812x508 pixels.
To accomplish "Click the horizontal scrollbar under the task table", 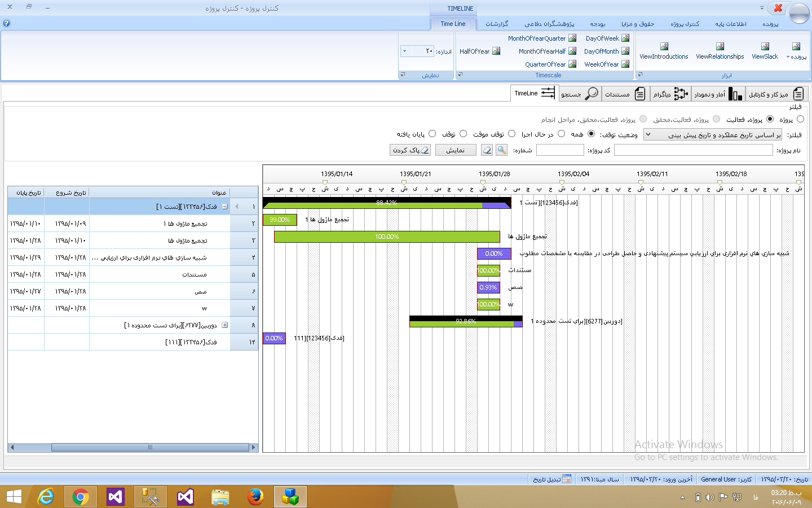I will pos(150,447).
